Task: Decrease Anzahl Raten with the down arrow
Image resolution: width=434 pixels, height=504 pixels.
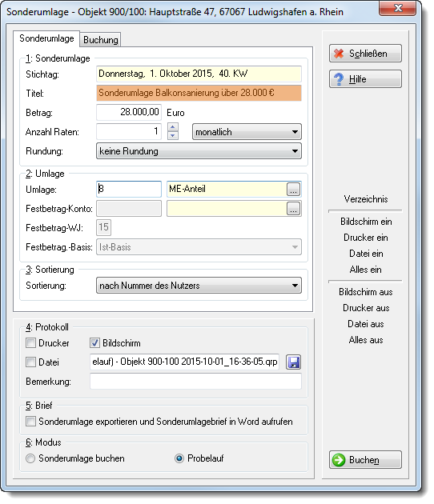Action: coord(173,135)
